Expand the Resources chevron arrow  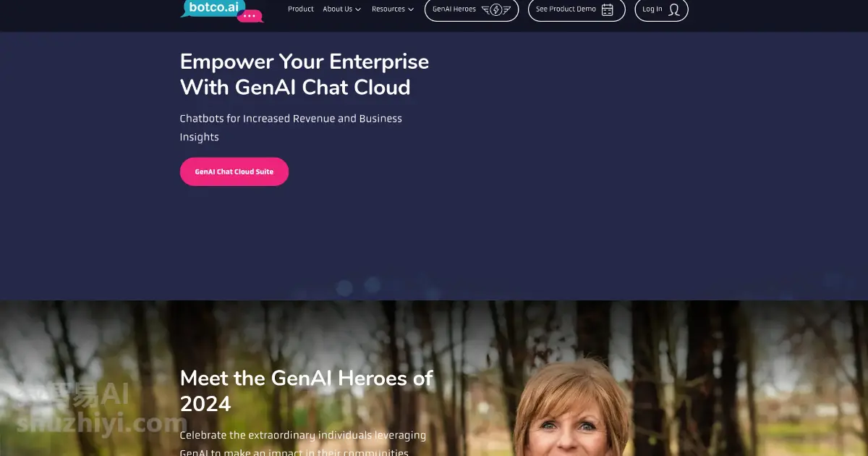[411, 9]
